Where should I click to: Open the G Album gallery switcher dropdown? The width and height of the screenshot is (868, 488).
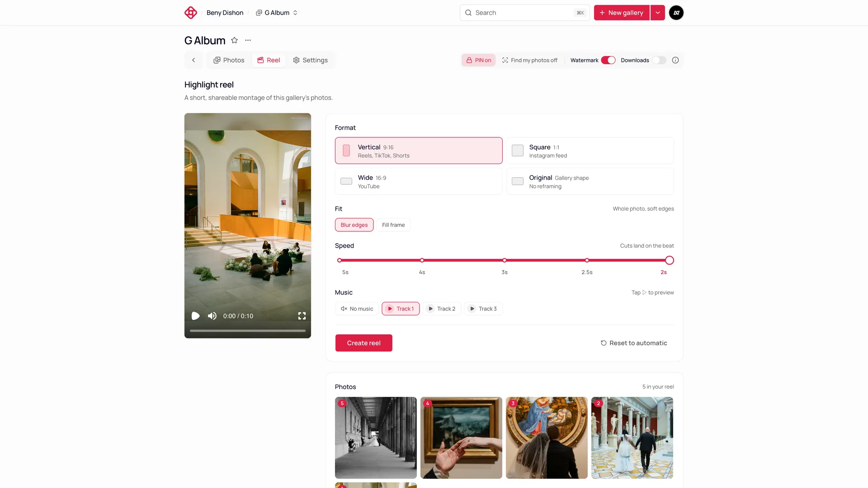click(x=277, y=13)
